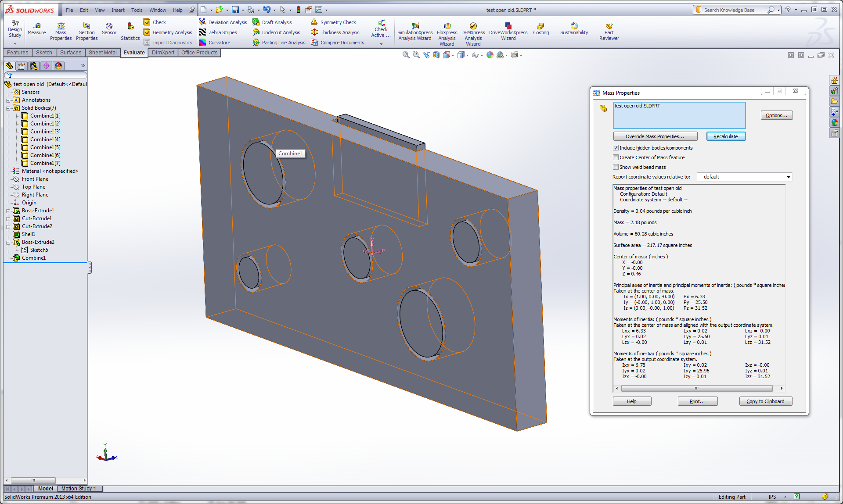Check Show weld bead mass option
843x504 pixels.
pos(616,167)
